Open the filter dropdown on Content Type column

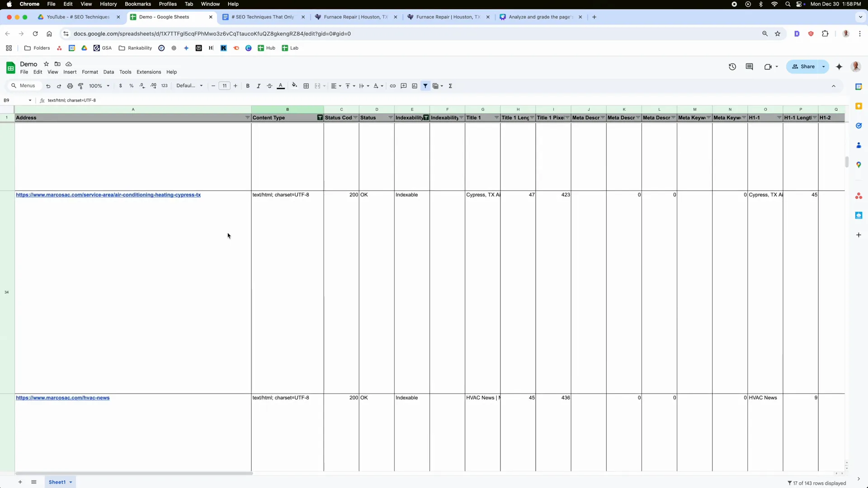[x=320, y=117]
